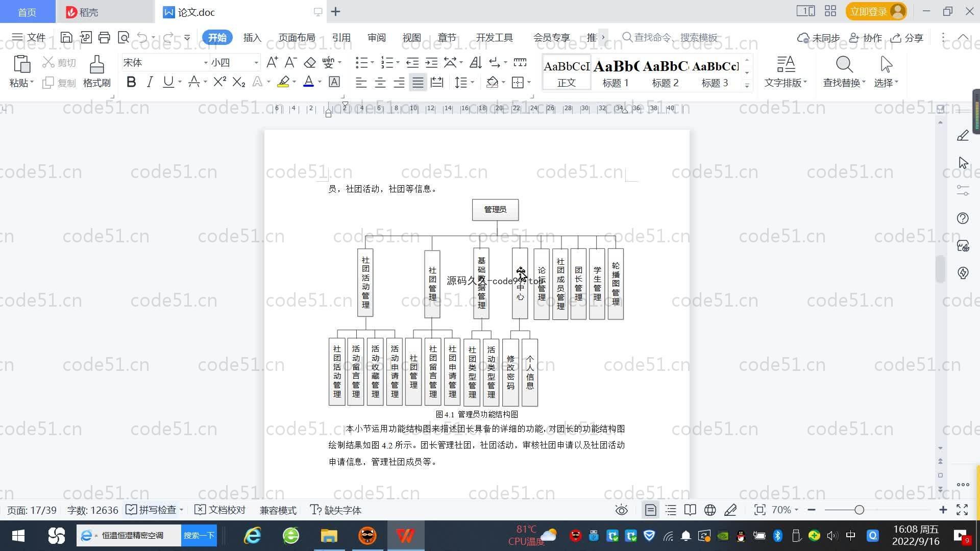The image size is (980, 551).
Task: Open the 文件 menu
Action: click(x=29, y=37)
